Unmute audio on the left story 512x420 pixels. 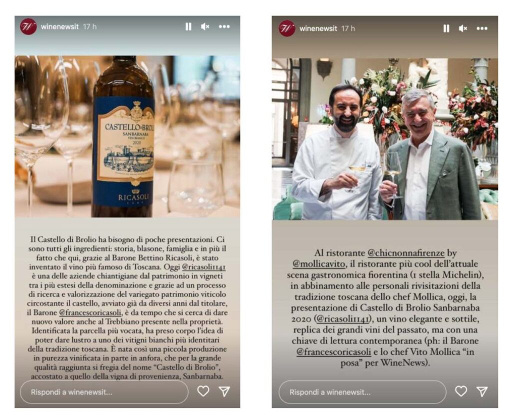(x=205, y=27)
